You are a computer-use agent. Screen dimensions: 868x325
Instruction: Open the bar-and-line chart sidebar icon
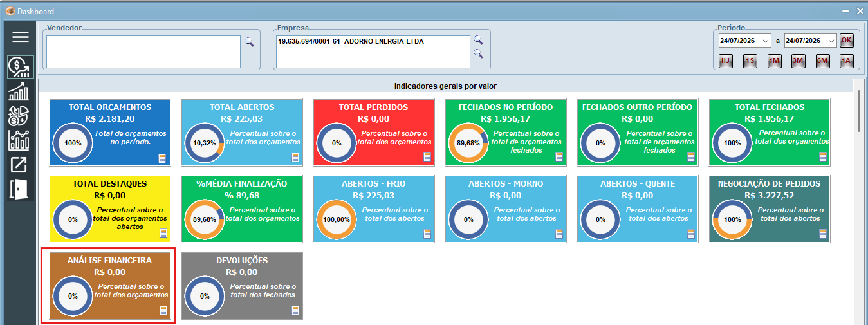click(18, 140)
